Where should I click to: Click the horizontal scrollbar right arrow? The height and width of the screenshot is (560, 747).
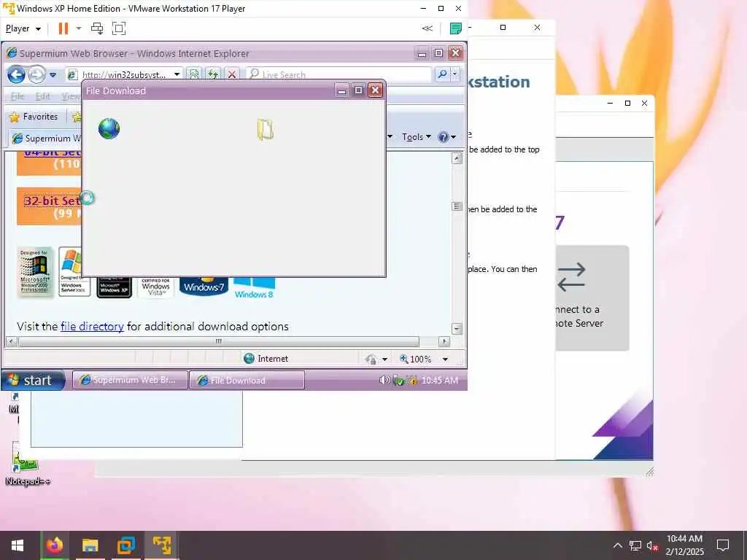click(x=444, y=341)
